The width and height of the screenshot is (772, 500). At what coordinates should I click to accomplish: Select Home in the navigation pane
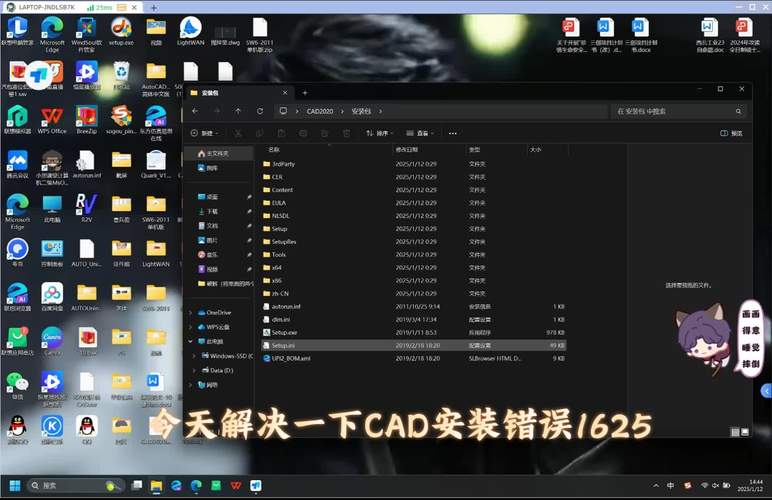pyautogui.click(x=219, y=154)
